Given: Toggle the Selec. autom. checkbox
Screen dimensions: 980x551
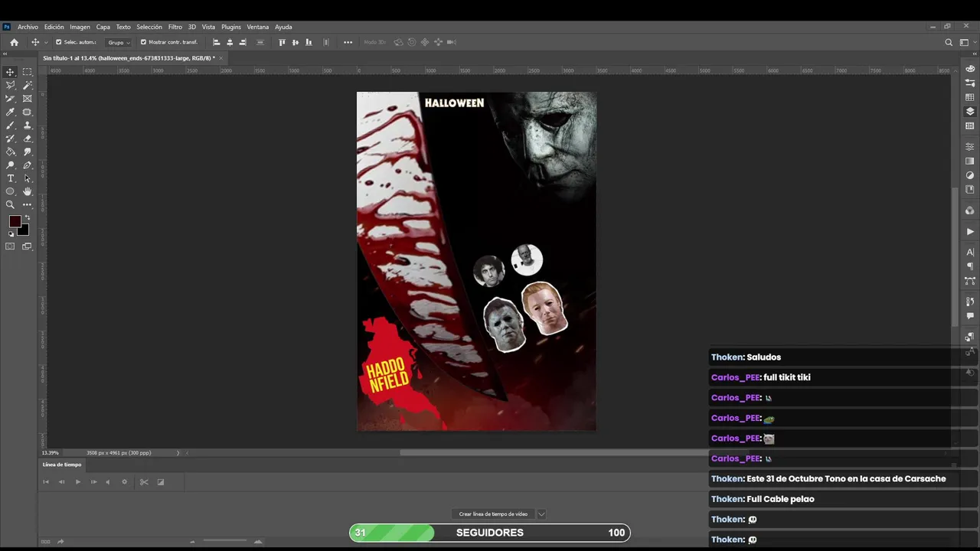Looking at the screenshot, I should click(x=58, y=42).
